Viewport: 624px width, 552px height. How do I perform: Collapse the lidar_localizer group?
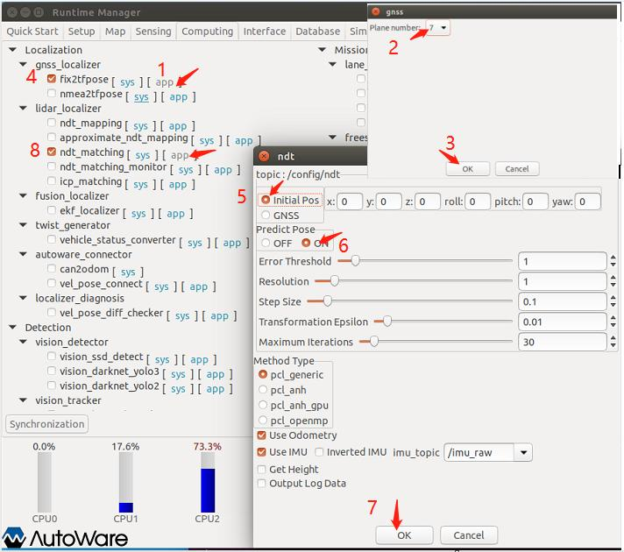click(25, 109)
